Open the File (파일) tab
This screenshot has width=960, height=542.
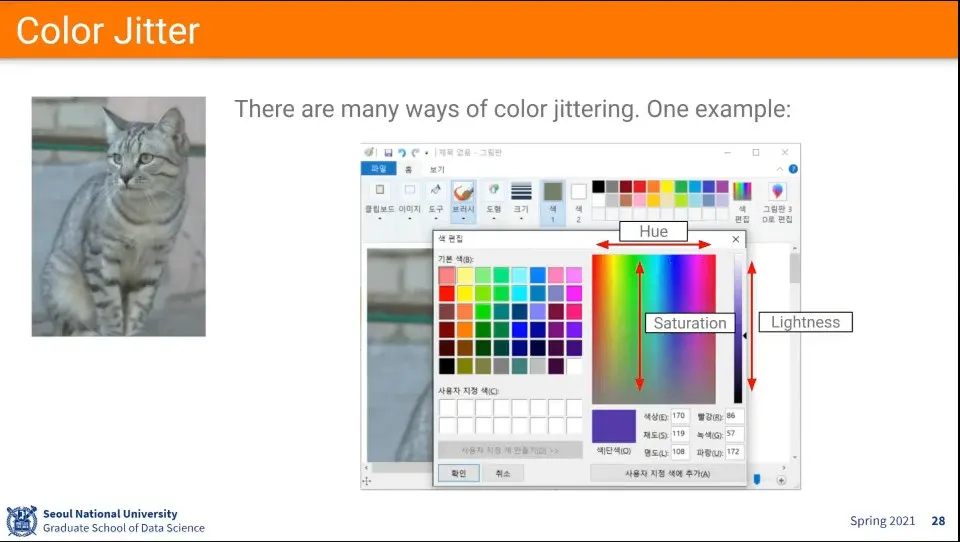378,168
